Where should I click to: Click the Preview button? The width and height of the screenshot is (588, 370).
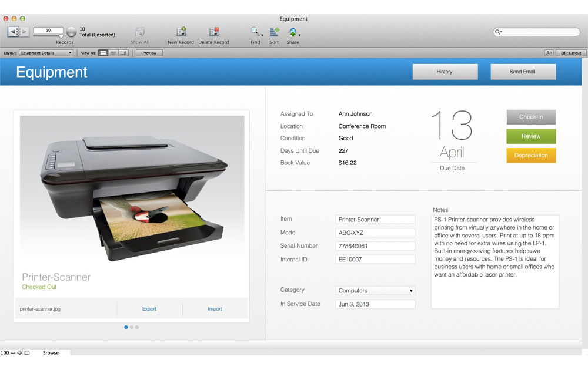tap(149, 53)
